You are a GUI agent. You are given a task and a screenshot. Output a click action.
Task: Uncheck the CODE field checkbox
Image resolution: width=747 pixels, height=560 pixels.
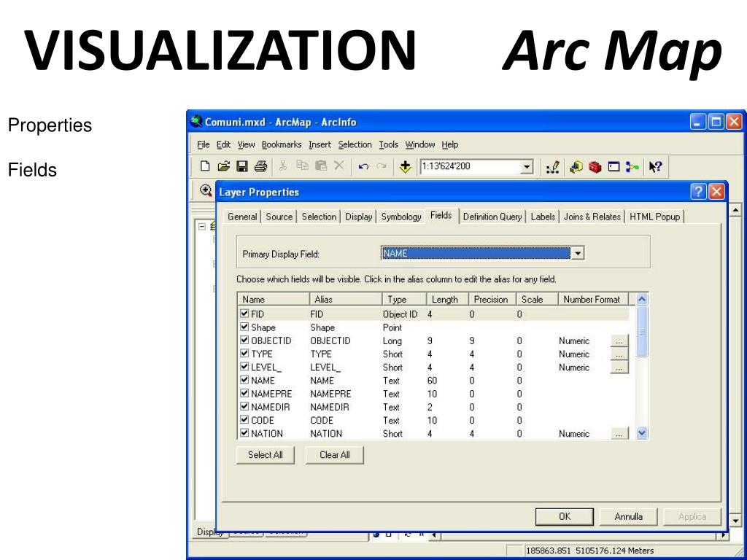click(244, 419)
